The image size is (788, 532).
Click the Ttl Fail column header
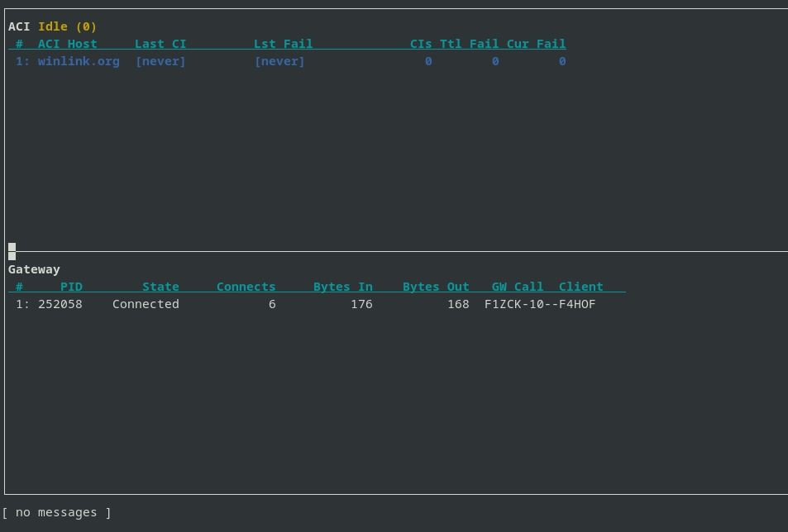[469, 44]
